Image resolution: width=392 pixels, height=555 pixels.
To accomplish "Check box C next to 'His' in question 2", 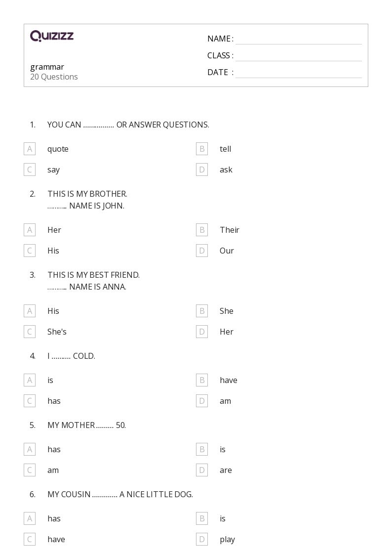I will (30, 251).
